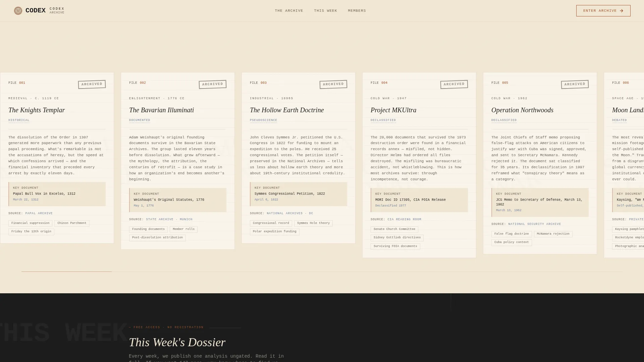Click the CODEX brand name
Image resolution: width=644 pixels, height=362 pixels.
point(36,10)
